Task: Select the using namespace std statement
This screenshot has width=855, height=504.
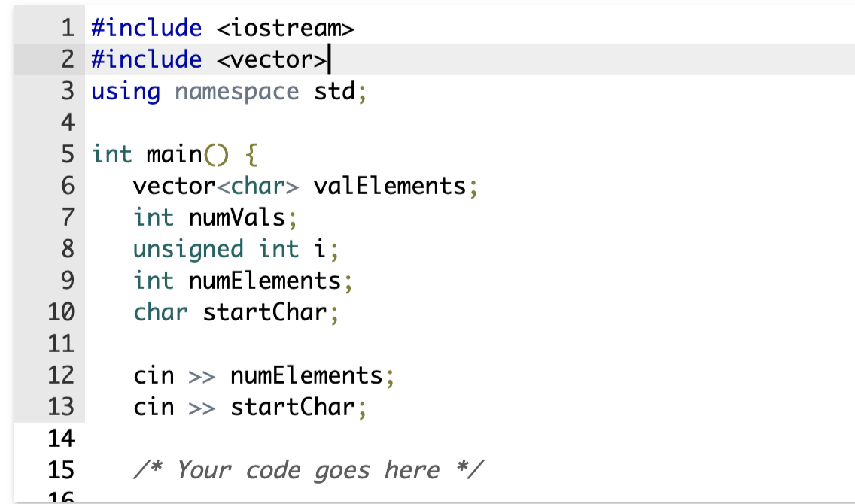Action: click(x=226, y=91)
